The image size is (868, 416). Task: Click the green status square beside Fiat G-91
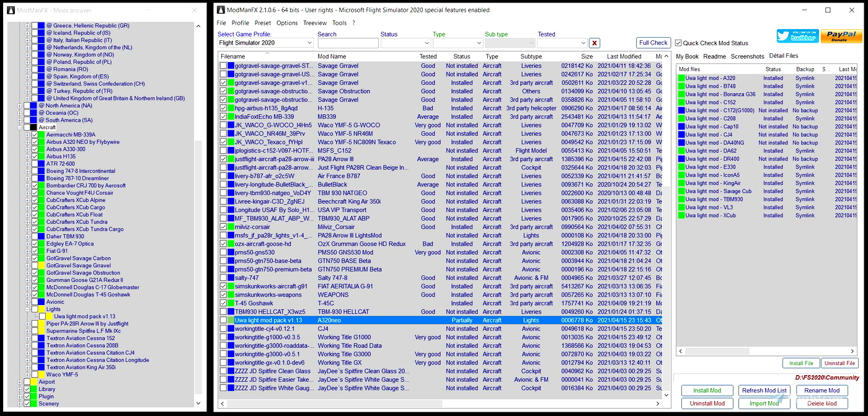pos(42,251)
